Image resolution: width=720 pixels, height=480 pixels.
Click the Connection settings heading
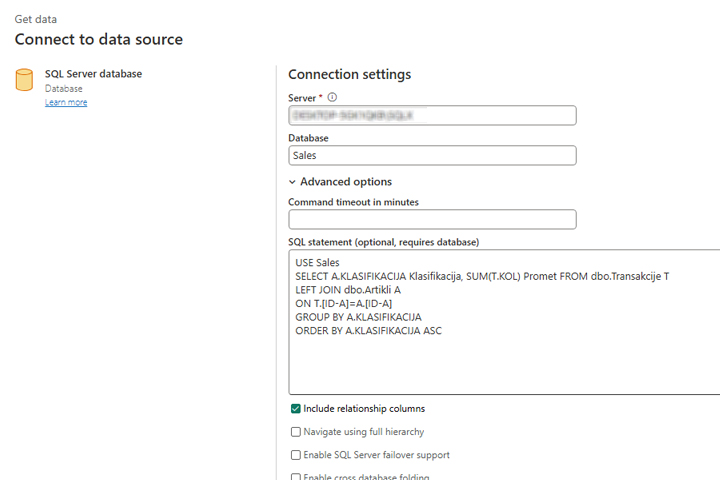349,74
